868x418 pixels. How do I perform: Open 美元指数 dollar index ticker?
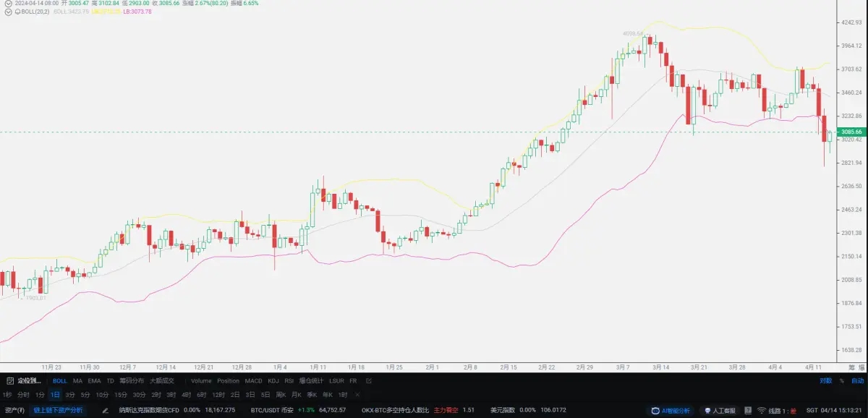tap(503, 410)
